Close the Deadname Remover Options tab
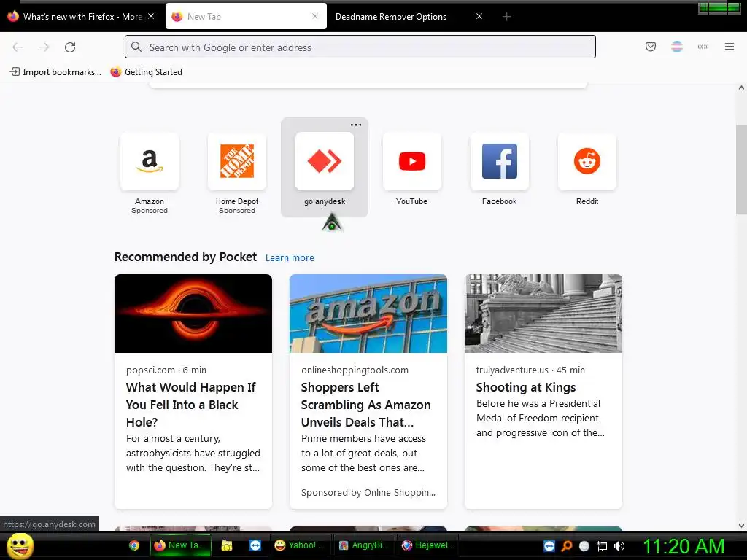Image resolution: width=747 pixels, height=560 pixels. 479,16
